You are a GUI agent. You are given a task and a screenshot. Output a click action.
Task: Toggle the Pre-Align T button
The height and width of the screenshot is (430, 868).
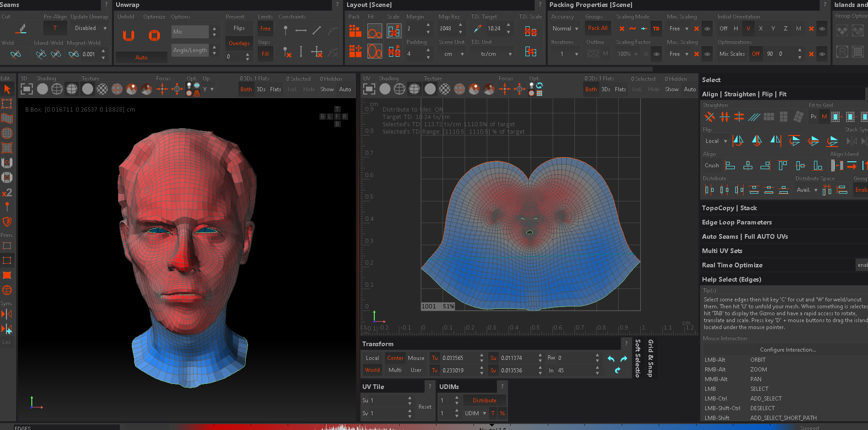tap(55, 28)
